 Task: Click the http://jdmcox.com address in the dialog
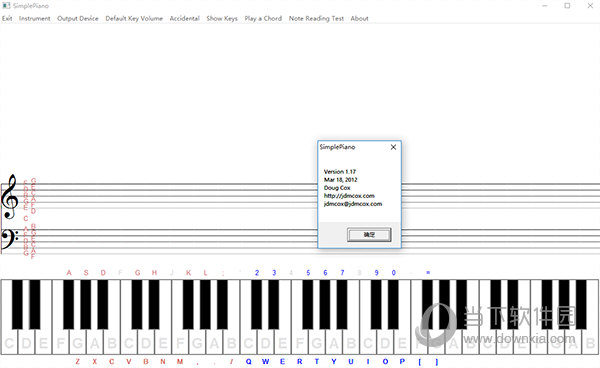[x=349, y=196]
